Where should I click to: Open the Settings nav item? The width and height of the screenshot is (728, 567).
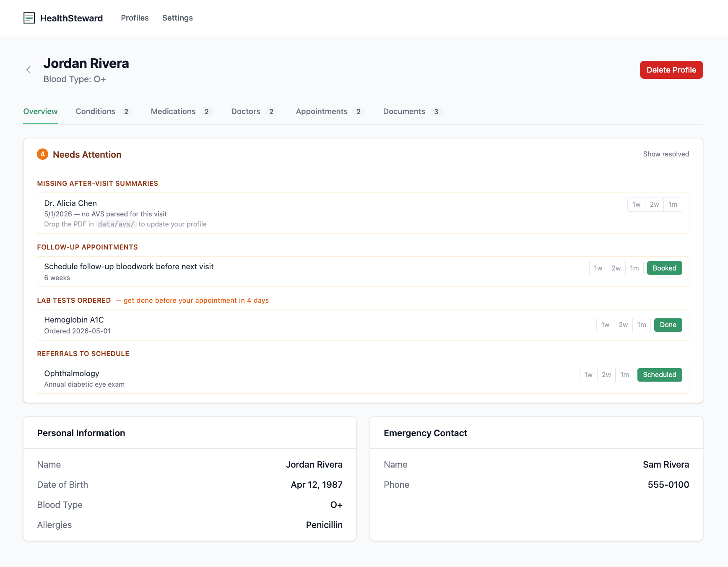click(177, 18)
